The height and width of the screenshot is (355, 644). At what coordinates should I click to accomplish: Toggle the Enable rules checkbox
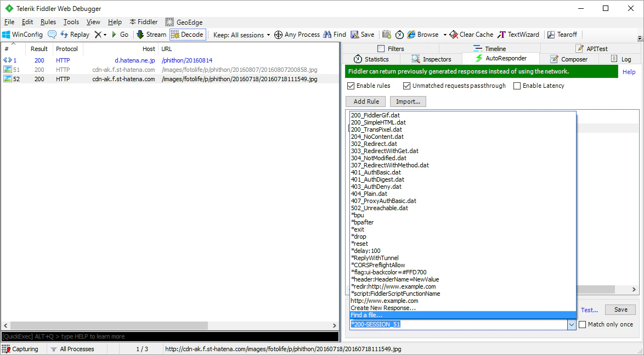click(x=351, y=86)
